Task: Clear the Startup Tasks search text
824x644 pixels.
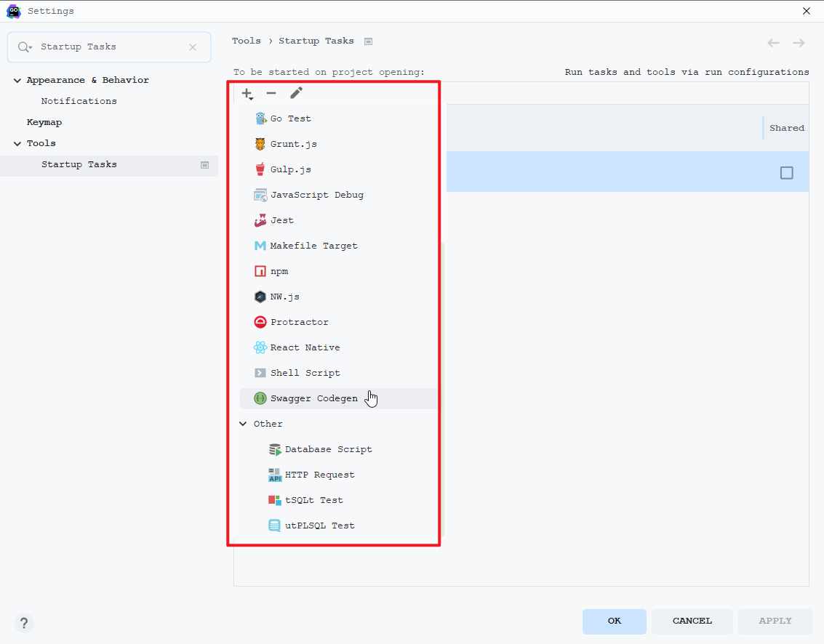Action: point(193,47)
